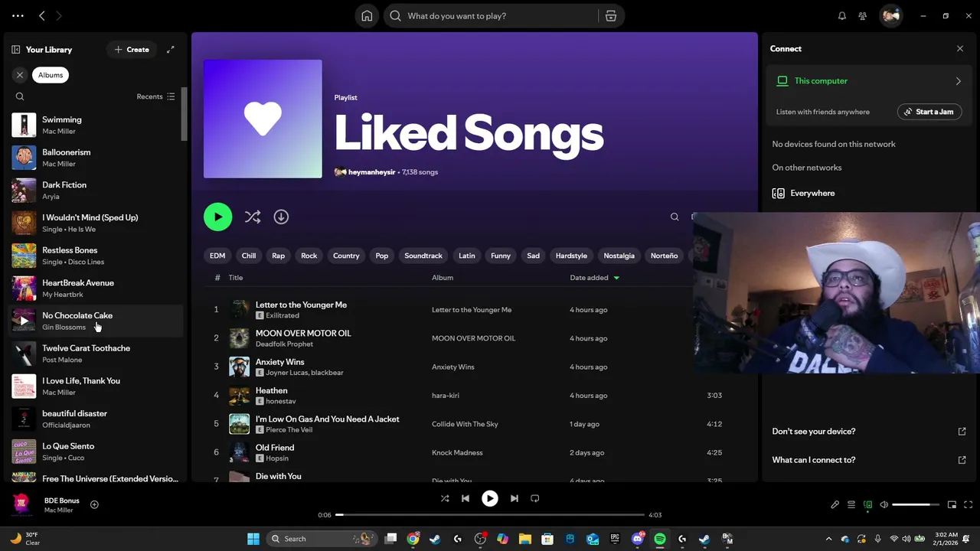Filter by Soundtrack genre
Viewport: 980px width, 551px height.
point(423,256)
